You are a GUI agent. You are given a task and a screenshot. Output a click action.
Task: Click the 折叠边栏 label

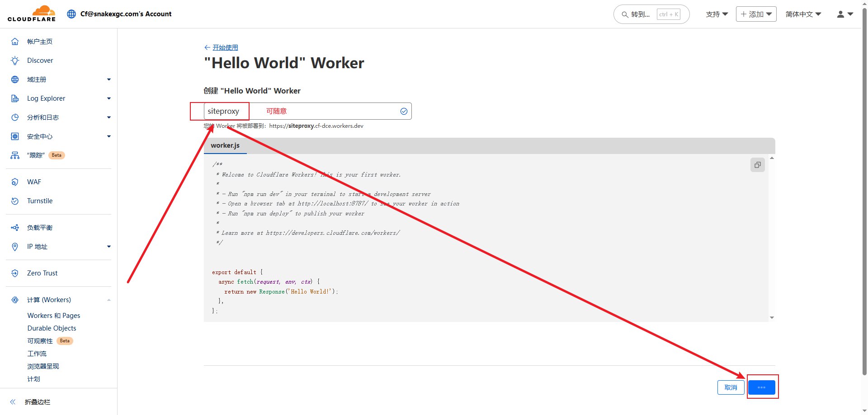click(x=38, y=402)
